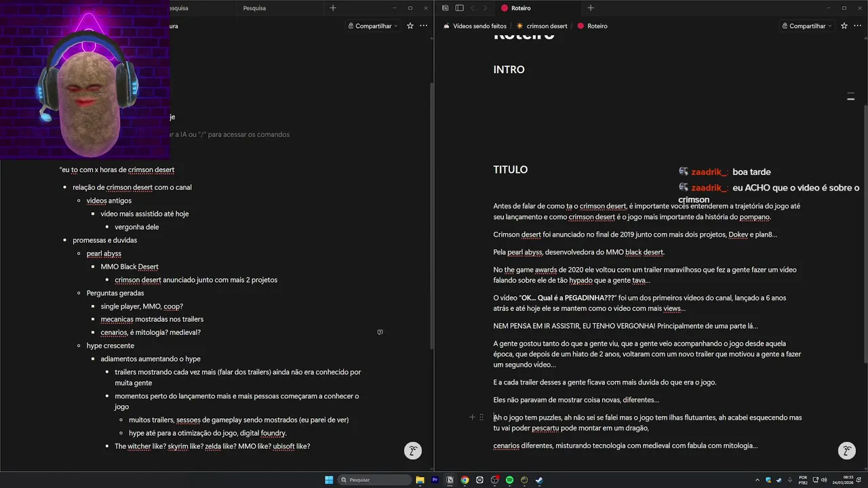Open Notion home icon in right window
This screenshot has height=488, width=868.
pos(445,8)
